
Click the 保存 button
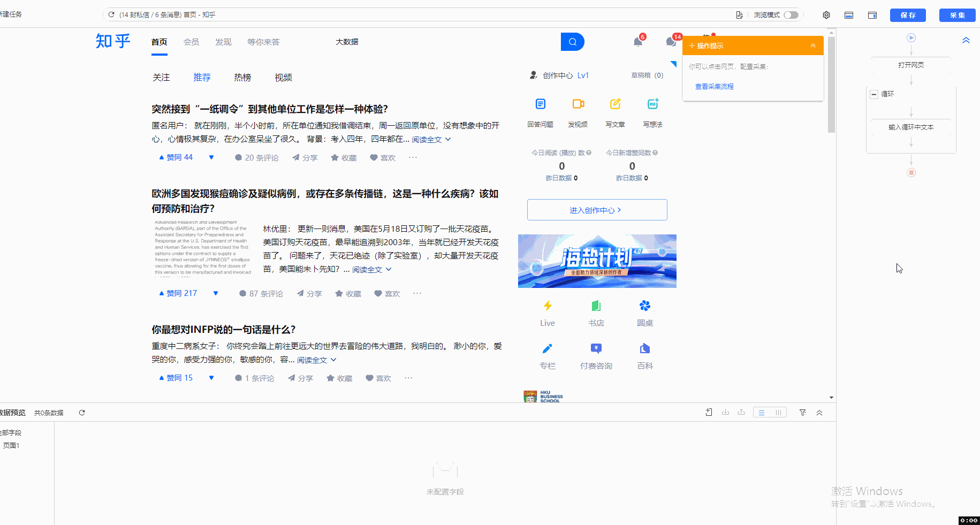pos(908,15)
